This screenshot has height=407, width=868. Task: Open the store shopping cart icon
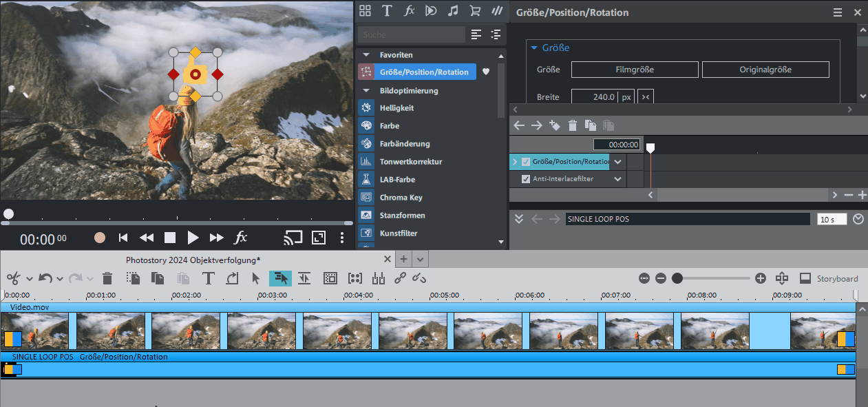pyautogui.click(x=474, y=10)
